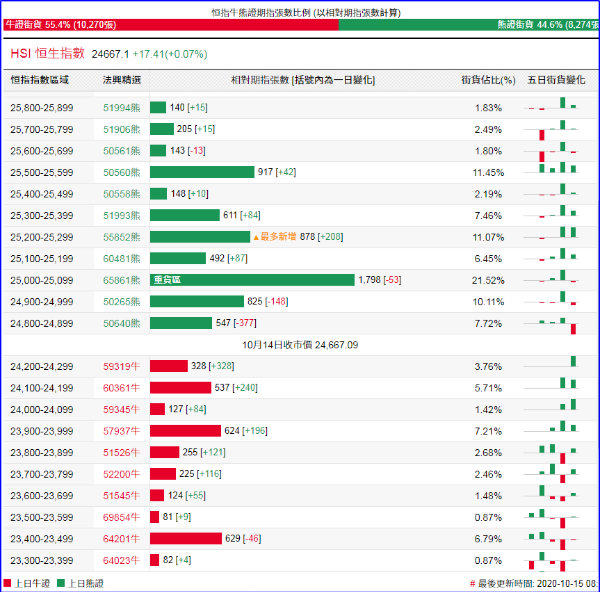
Task: Click the five-day mini chart for 24,800-24,899
Action: tap(551, 325)
